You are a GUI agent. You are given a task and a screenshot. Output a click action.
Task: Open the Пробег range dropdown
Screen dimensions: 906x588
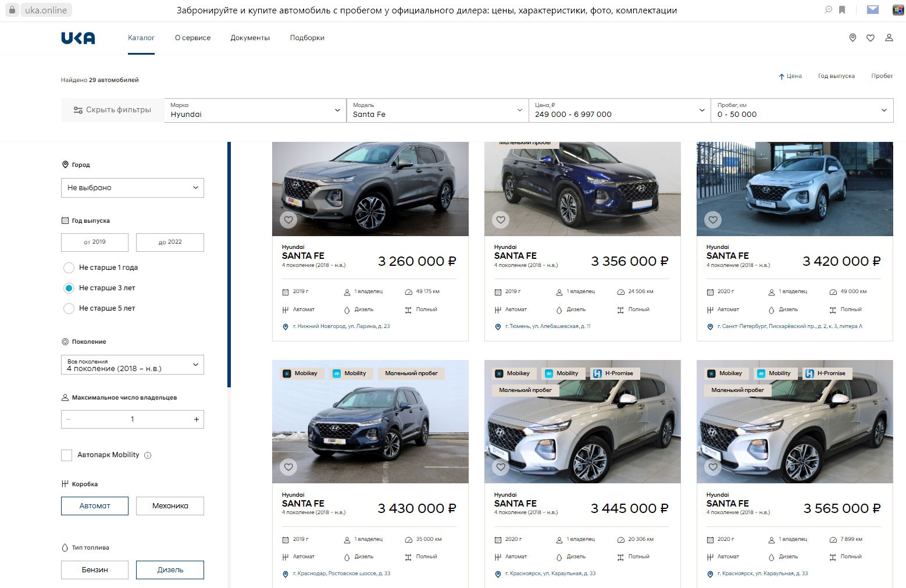coord(802,110)
